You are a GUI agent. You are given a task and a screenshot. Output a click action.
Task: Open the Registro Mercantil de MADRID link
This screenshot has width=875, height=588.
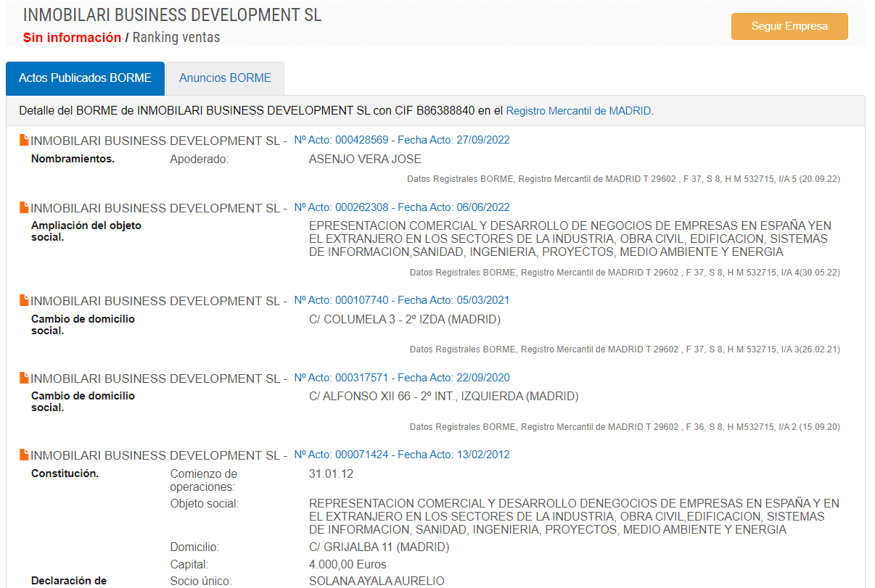coord(578,111)
